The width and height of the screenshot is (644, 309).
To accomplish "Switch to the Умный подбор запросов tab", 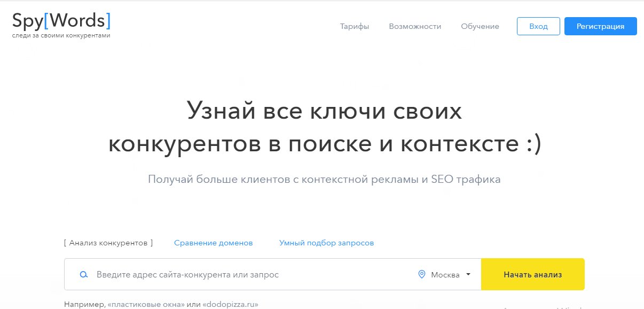I will pos(326,242).
